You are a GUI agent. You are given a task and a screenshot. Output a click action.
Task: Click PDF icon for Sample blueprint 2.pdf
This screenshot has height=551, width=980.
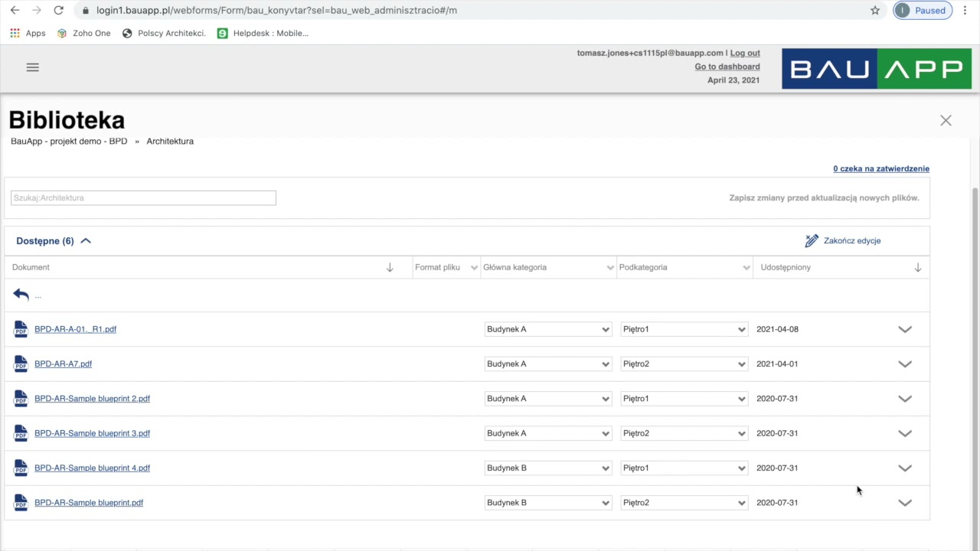(21, 399)
